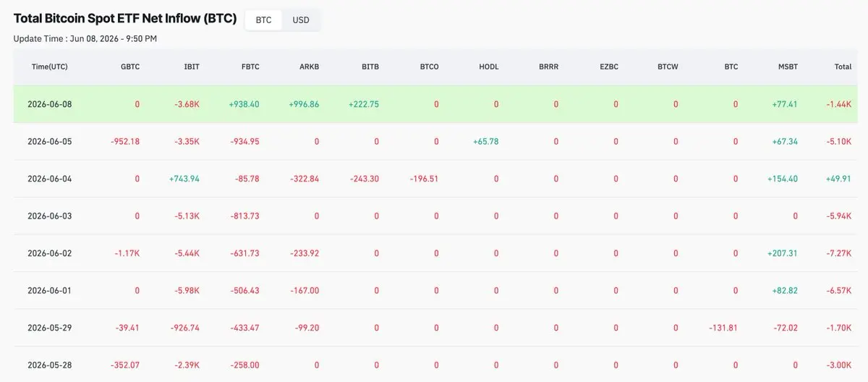Click the -7.27K total value
Screen dimensions: 868x382
coord(839,253)
